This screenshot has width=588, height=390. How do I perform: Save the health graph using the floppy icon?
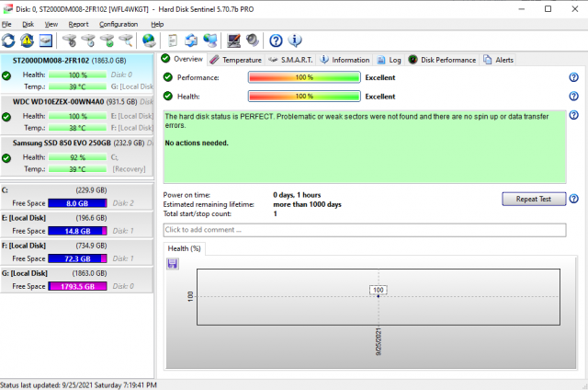[173, 263]
